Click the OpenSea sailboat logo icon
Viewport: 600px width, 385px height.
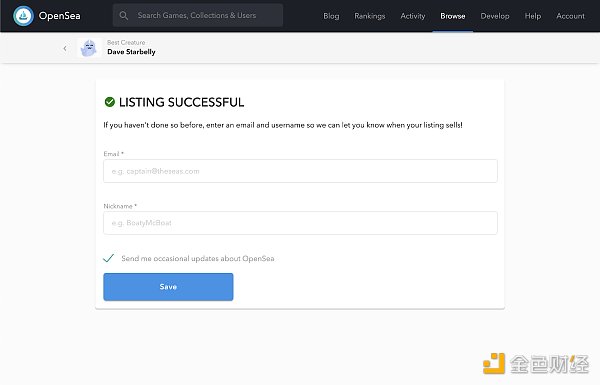click(x=23, y=16)
